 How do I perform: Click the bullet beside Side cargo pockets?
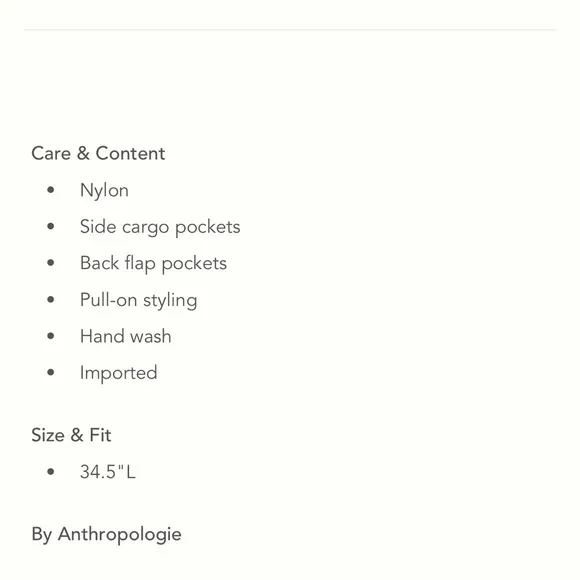coord(51,226)
